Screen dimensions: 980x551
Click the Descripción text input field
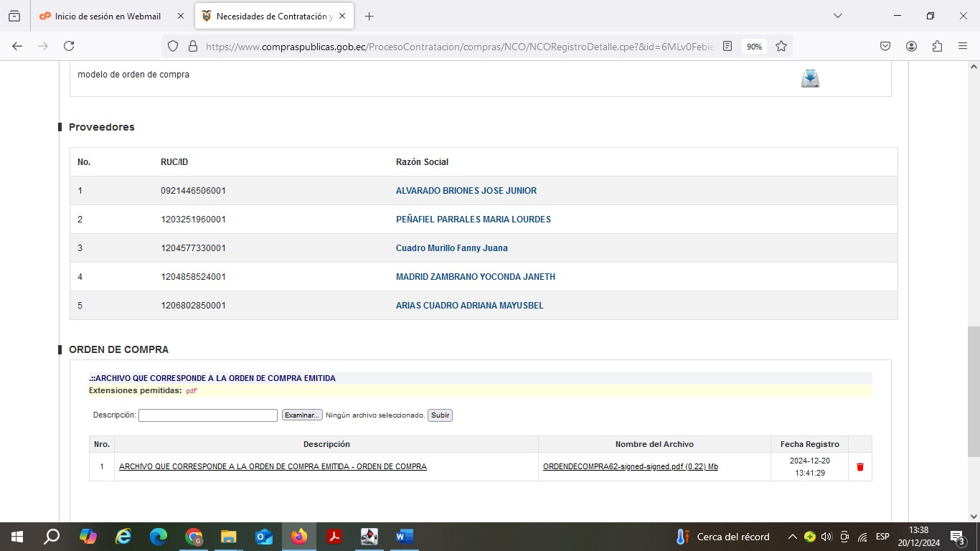tap(207, 415)
